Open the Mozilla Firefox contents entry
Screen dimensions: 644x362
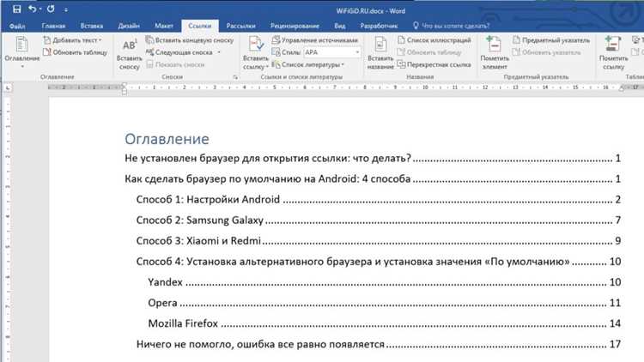(x=385, y=323)
